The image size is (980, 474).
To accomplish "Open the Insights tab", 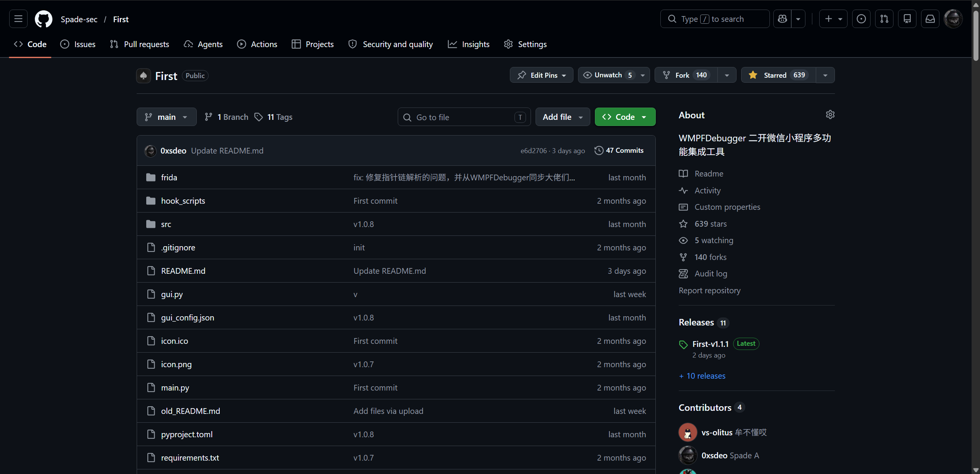I will (469, 44).
